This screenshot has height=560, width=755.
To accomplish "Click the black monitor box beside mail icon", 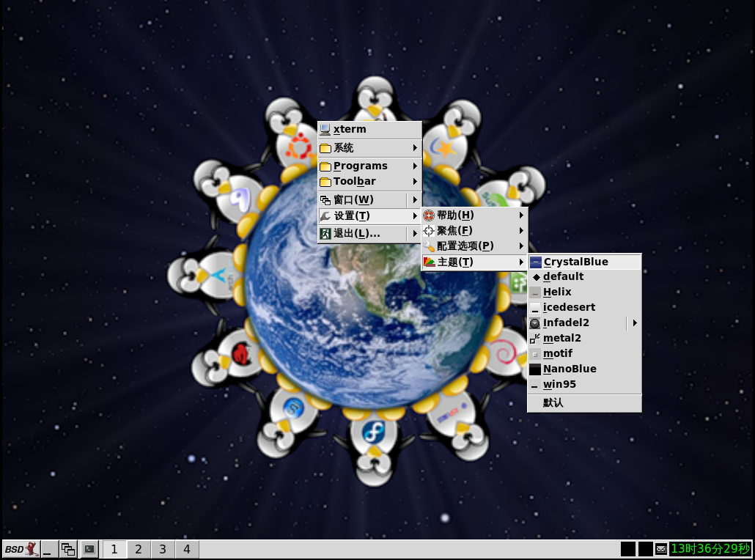I will point(645,549).
